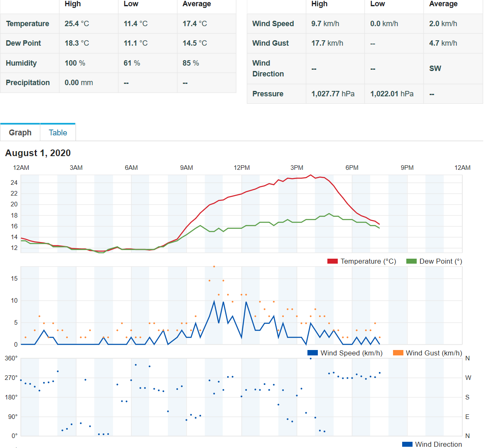This screenshot has width=484, height=448.
Task: Click the Dew Point (°) legend label
Action: click(x=441, y=261)
